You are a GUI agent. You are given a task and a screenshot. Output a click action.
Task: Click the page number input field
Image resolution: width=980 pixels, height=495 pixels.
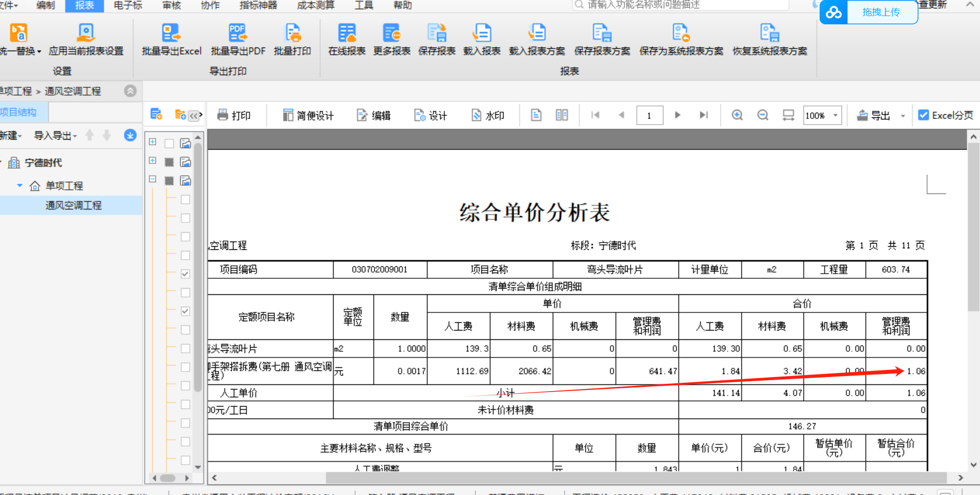649,115
